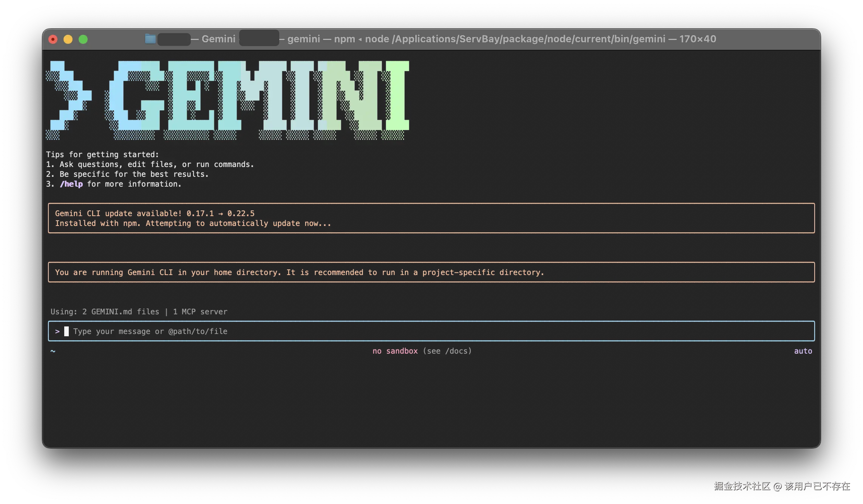Focus the "Type your message" input field
The height and width of the screenshot is (504, 863).
[x=431, y=331]
